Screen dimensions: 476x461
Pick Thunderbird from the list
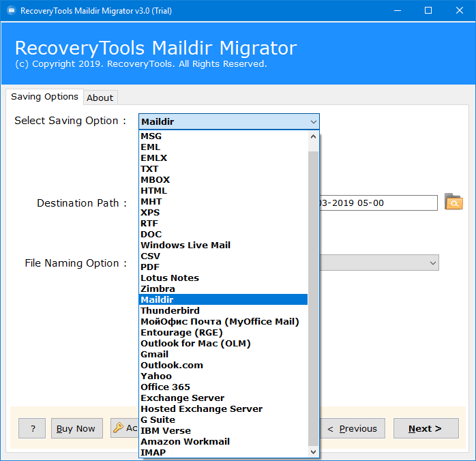coord(224,311)
